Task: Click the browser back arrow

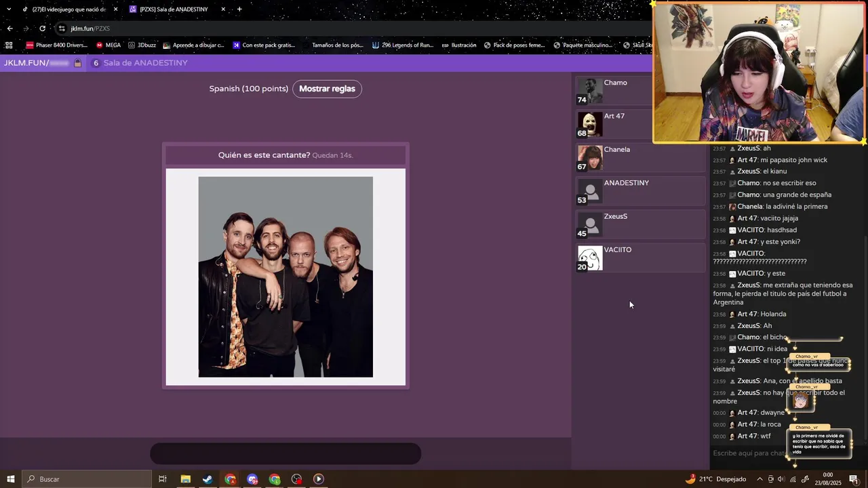Action: [9, 28]
